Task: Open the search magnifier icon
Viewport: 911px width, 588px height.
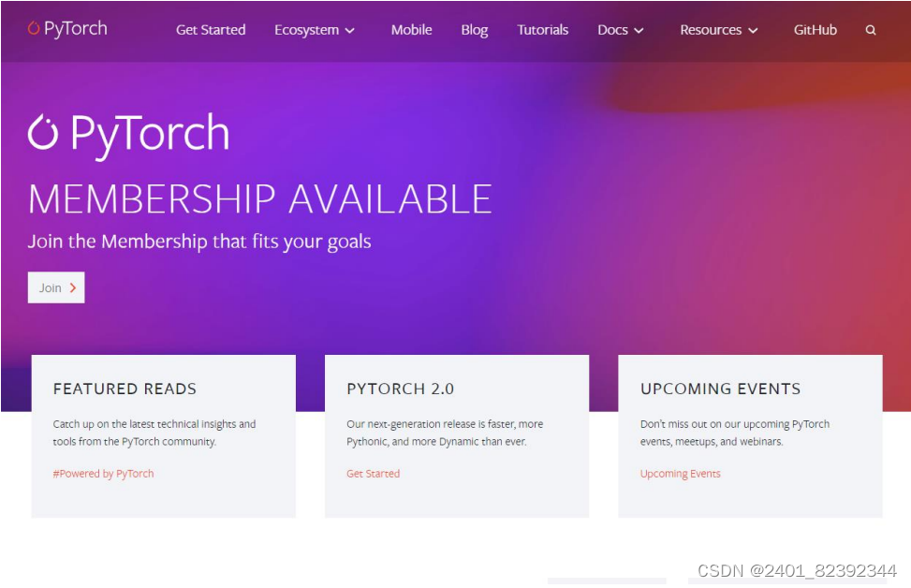Action: tap(871, 30)
